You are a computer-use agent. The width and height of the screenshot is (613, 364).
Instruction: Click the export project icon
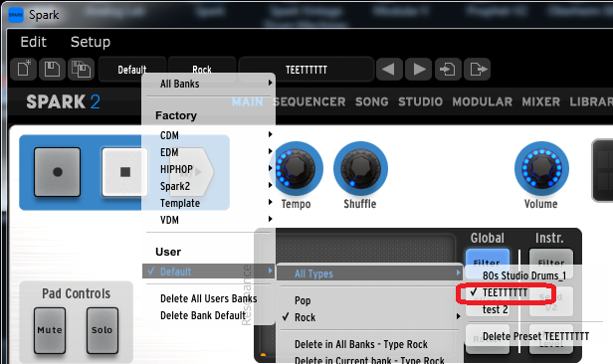click(477, 70)
